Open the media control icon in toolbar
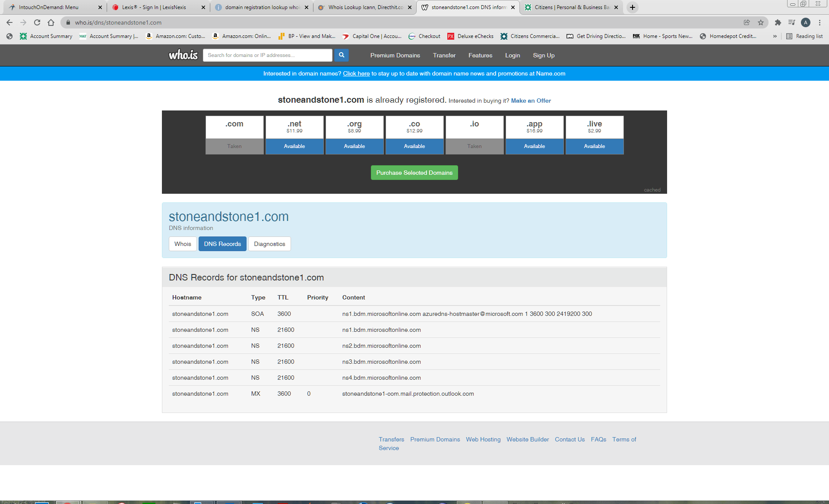The height and width of the screenshot is (504, 829). tap(792, 22)
